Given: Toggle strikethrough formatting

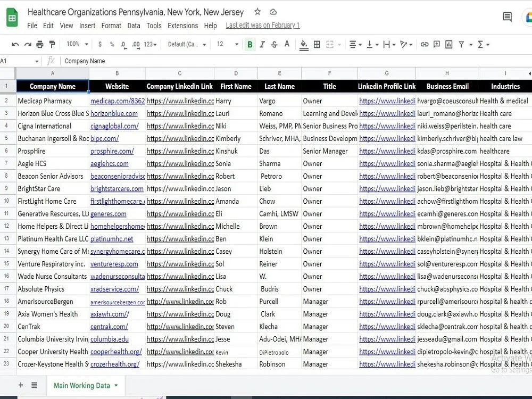Looking at the screenshot, I should point(274,45).
